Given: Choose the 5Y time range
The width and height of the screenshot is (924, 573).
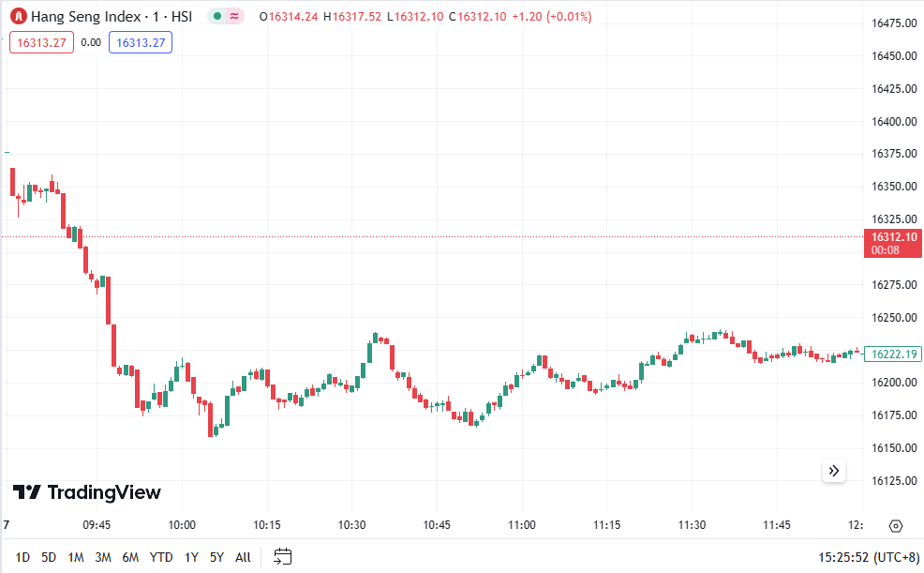Looking at the screenshot, I should pyautogui.click(x=216, y=557).
